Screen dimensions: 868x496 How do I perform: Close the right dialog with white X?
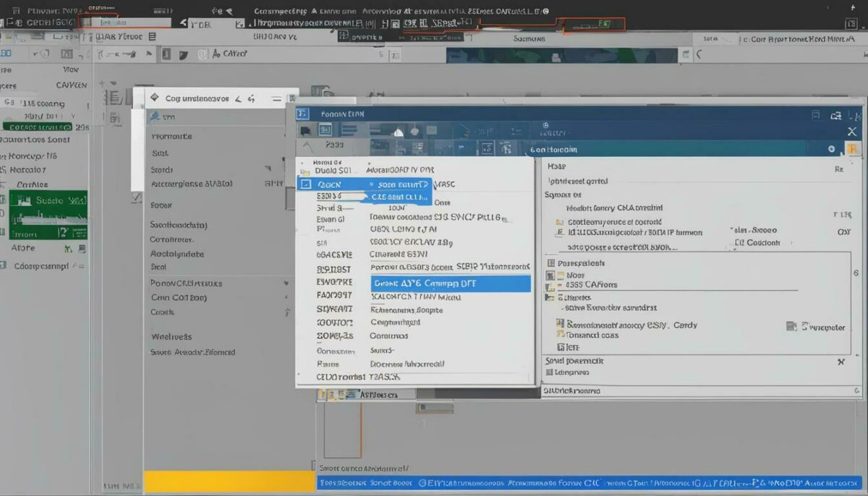pyautogui.click(x=852, y=132)
